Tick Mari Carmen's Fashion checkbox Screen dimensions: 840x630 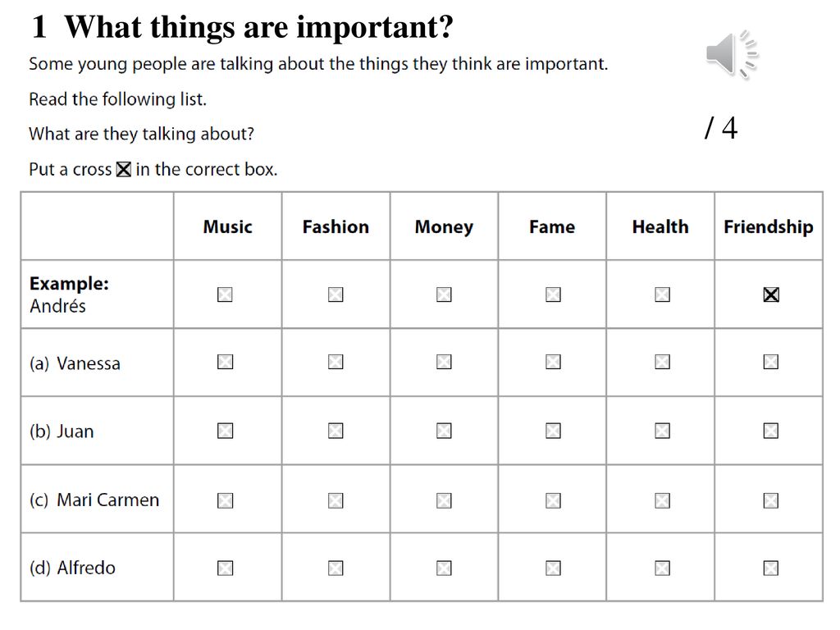point(336,500)
